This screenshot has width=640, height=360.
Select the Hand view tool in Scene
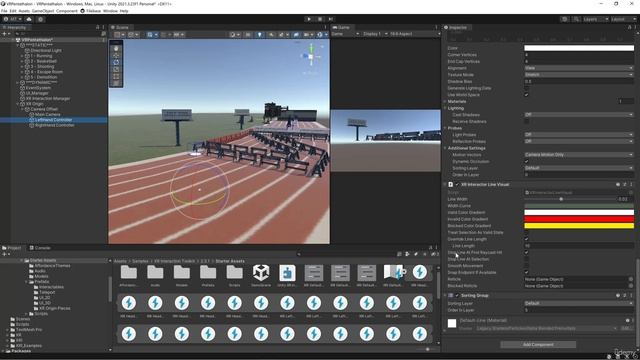[116, 48]
